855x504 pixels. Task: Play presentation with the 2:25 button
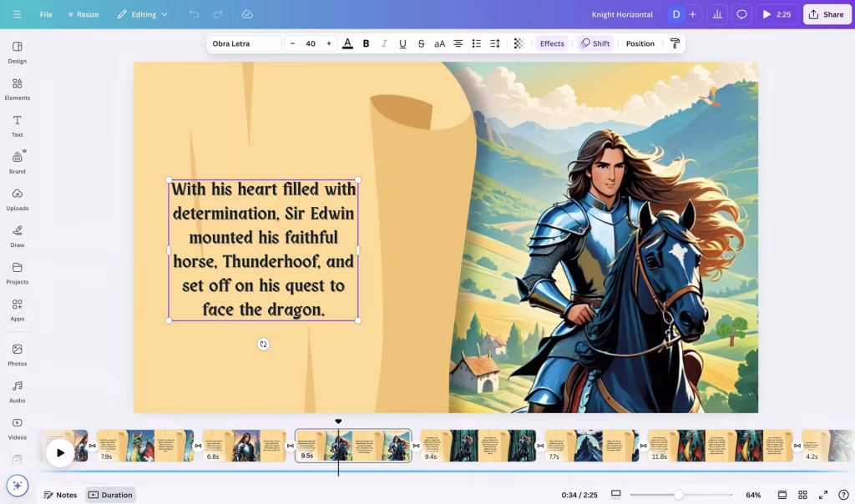tap(777, 14)
